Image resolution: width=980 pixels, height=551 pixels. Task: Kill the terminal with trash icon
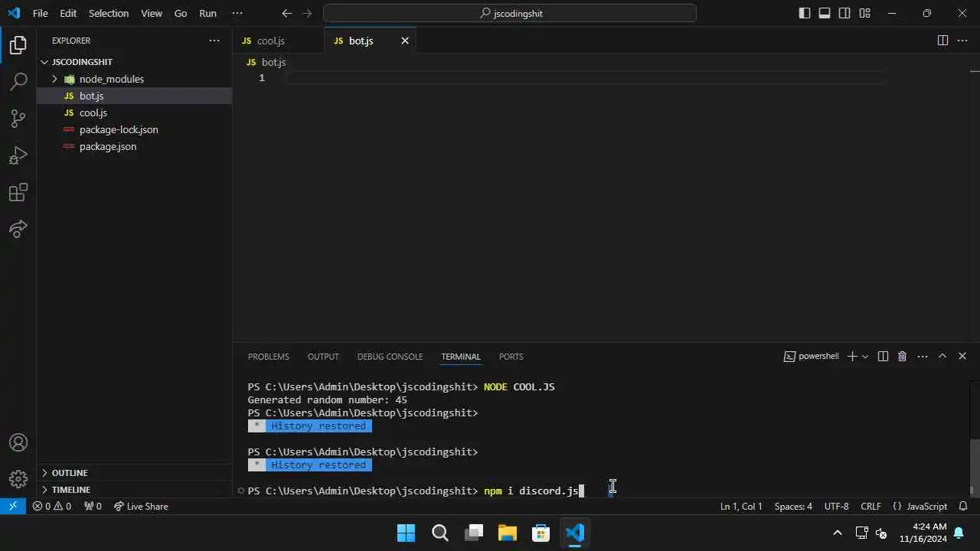click(902, 357)
